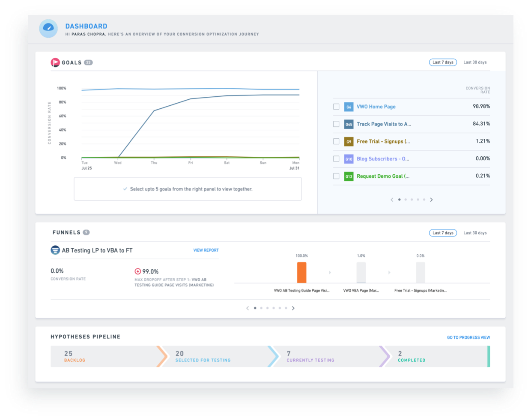This screenshot has height=420, width=531.
Task: Click next arrow in goals pagination
Action: click(432, 200)
